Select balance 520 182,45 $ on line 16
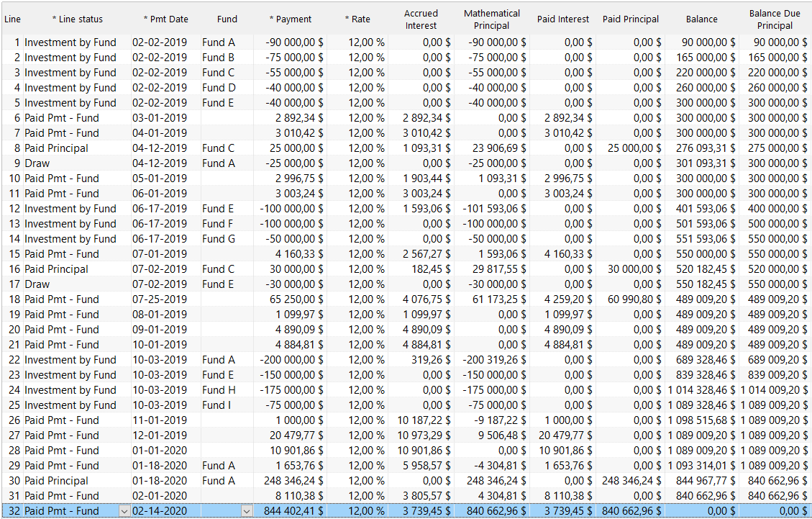 706,269
